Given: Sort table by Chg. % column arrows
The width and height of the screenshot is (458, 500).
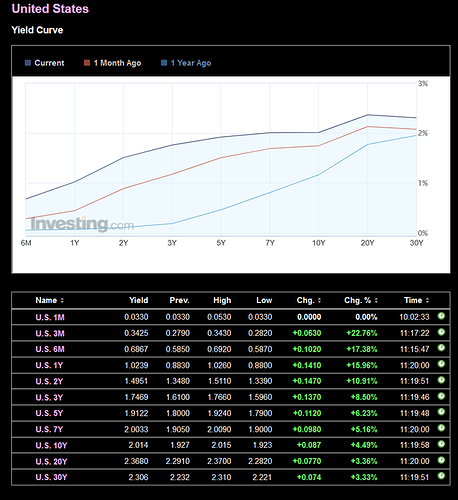Looking at the screenshot, I should pyautogui.click(x=376, y=301).
